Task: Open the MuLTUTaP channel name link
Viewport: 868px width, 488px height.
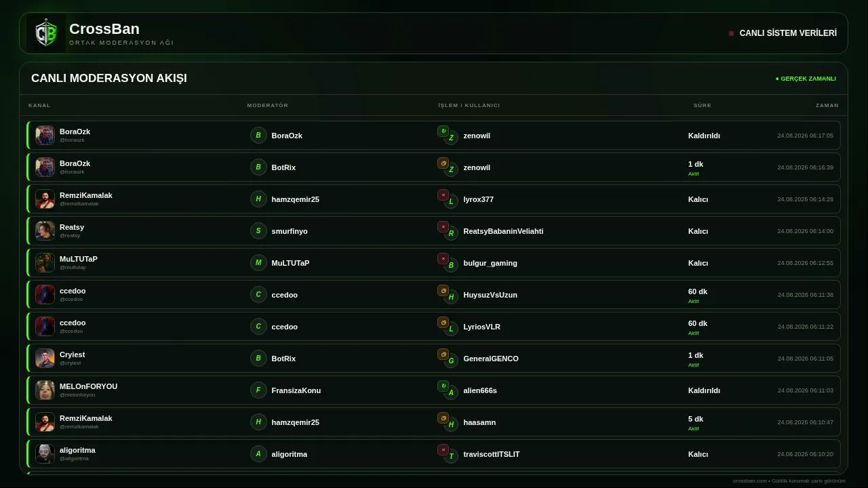Action: point(79,259)
